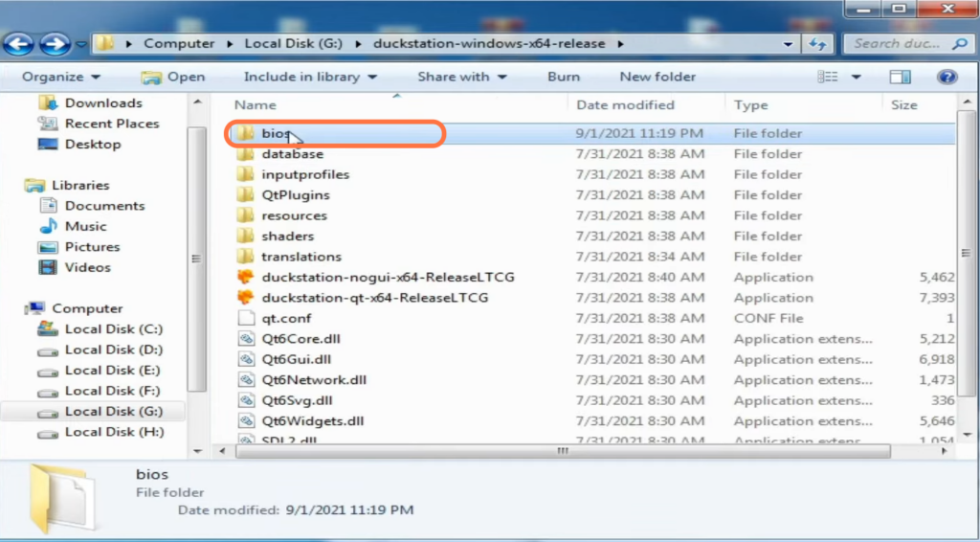This screenshot has width=980, height=542.
Task: Click the bios folder thumbnail in details pane
Action: click(x=62, y=498)
